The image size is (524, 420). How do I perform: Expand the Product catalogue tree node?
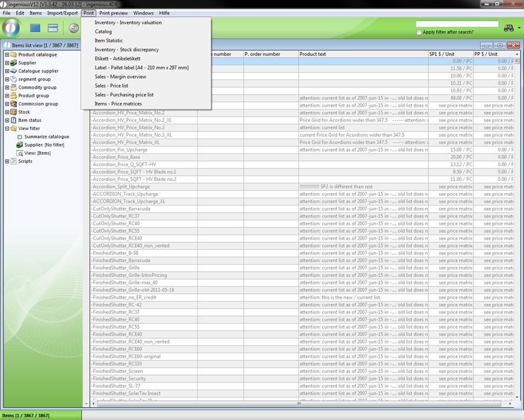pos(7,55)
